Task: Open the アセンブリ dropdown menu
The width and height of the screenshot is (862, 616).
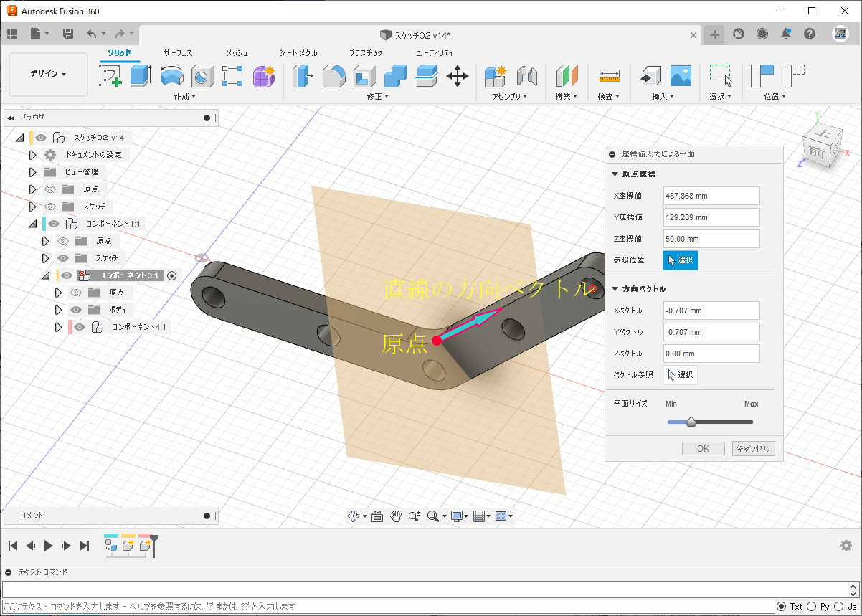Action: tap(509, 96)
